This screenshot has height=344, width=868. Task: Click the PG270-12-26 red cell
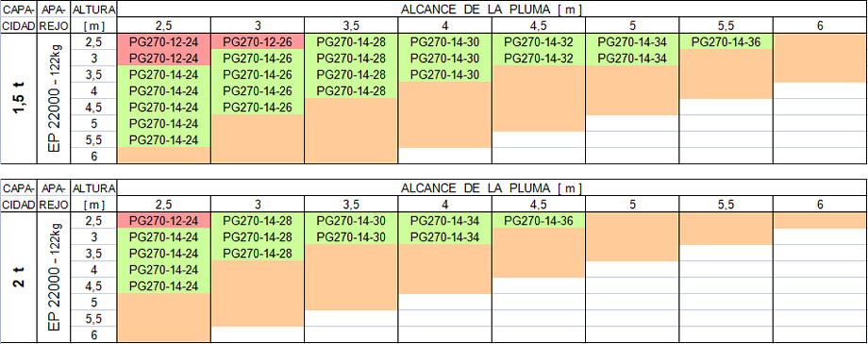pyautogui.click(x=257, y=41)
